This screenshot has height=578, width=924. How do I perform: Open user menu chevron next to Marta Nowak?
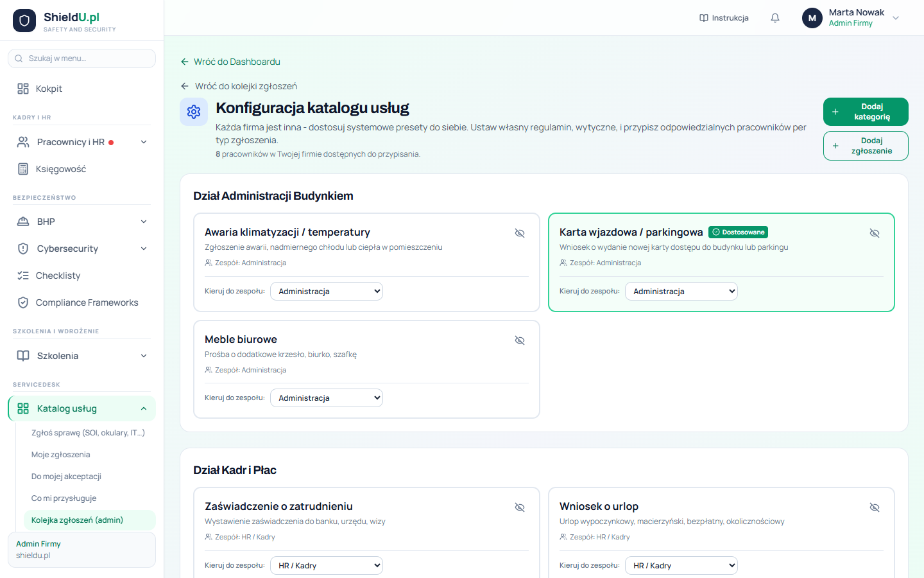[896, 18]
